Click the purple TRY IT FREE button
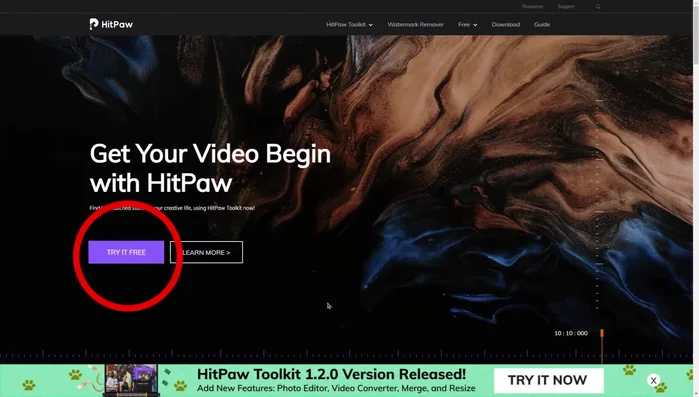The image size is (699, 397). [126, 252]
